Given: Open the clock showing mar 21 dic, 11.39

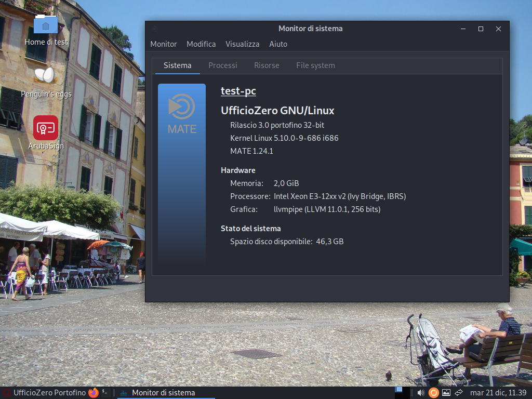Looking at the screenshot, I should pos(498,393).
